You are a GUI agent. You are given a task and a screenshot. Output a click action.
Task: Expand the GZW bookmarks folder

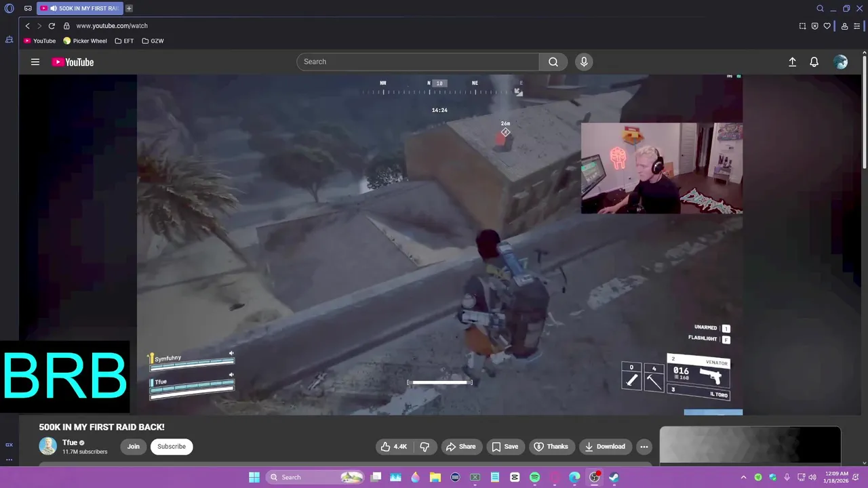tap(153, 41)
